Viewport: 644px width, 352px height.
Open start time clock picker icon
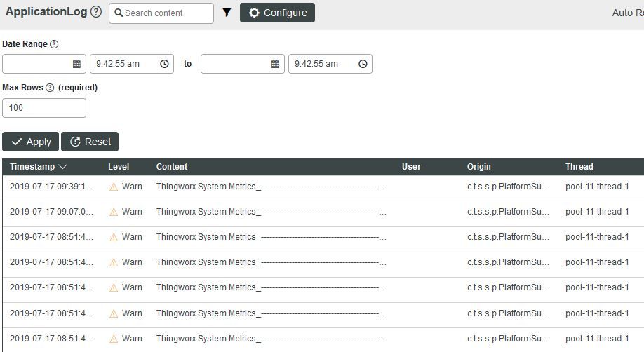[x=164, y=64]
